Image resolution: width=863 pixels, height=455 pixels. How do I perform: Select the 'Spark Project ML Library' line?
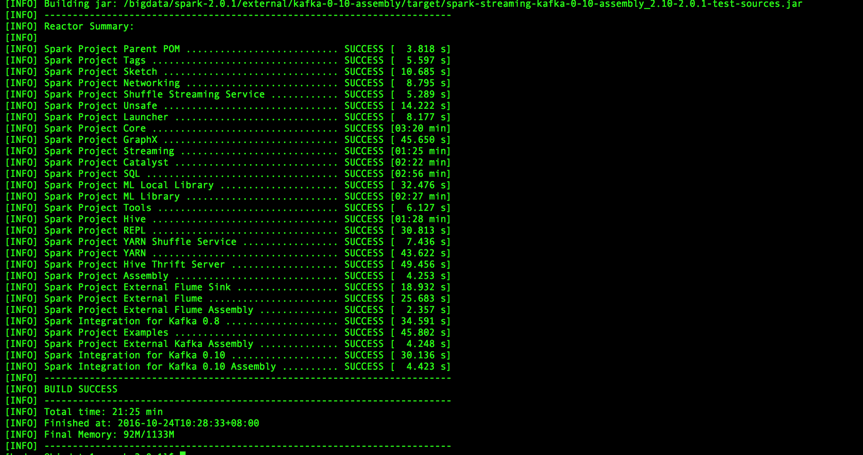[228, 196]
